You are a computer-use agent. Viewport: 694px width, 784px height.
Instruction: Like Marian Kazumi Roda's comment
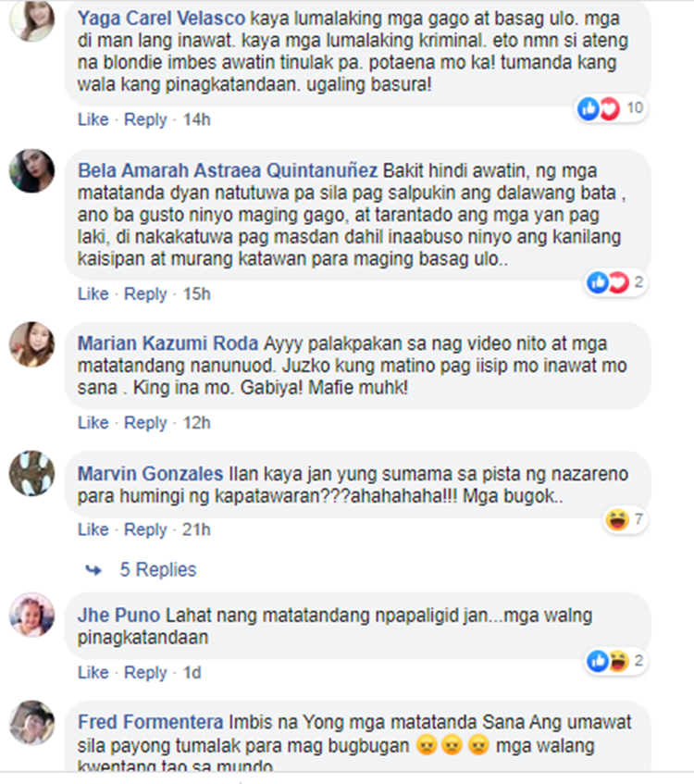(93, 423)
